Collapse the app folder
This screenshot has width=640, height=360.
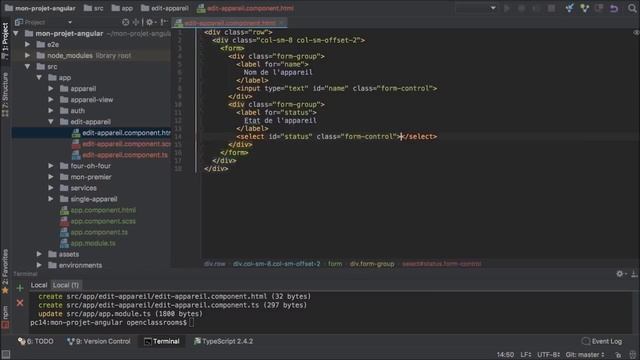[x=39, y=78]
